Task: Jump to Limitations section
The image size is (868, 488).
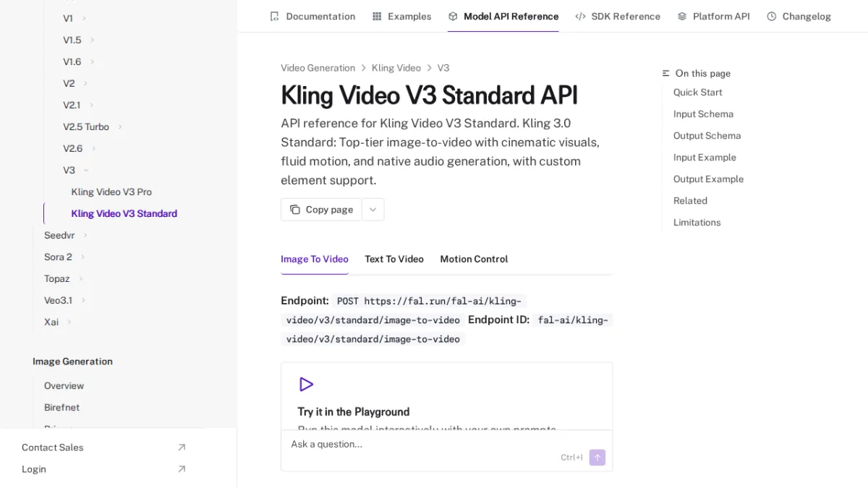Action: point(697,222)
